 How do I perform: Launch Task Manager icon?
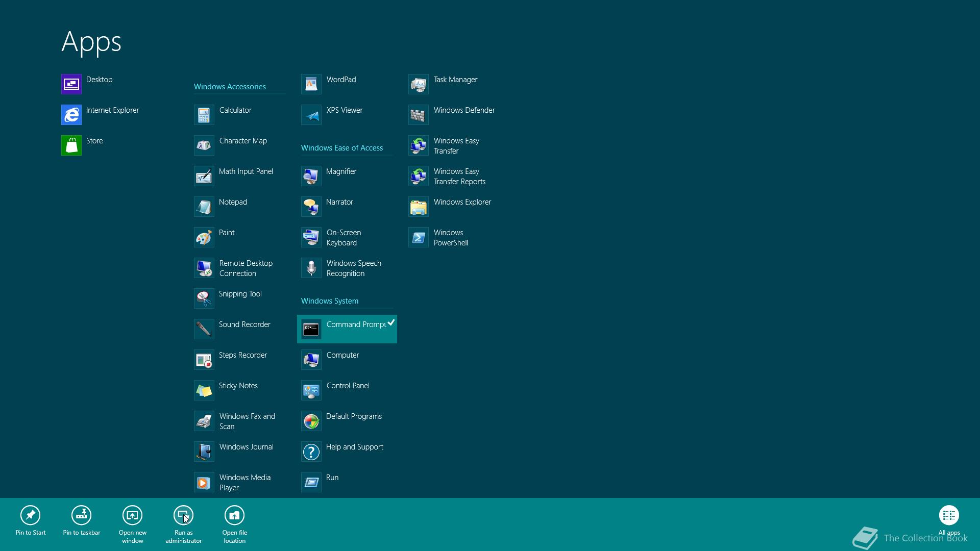[x=419, y=84]
